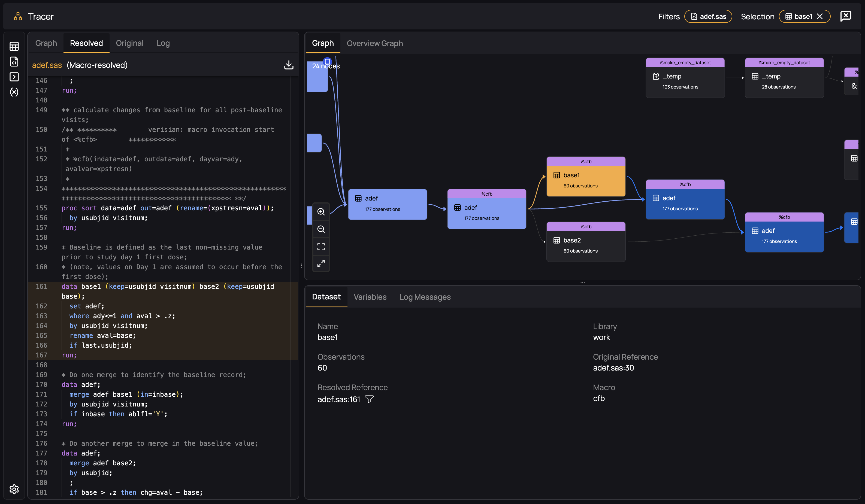Click the filter icon beside adef.sas:161
The image size is (865, 504).
point(369,399)
